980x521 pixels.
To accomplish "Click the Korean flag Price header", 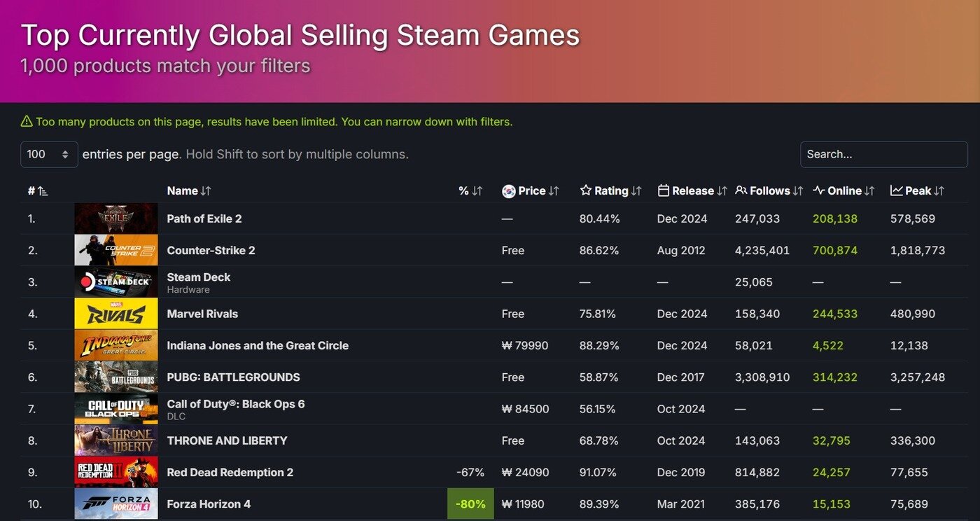I will [x=530, y=190].
